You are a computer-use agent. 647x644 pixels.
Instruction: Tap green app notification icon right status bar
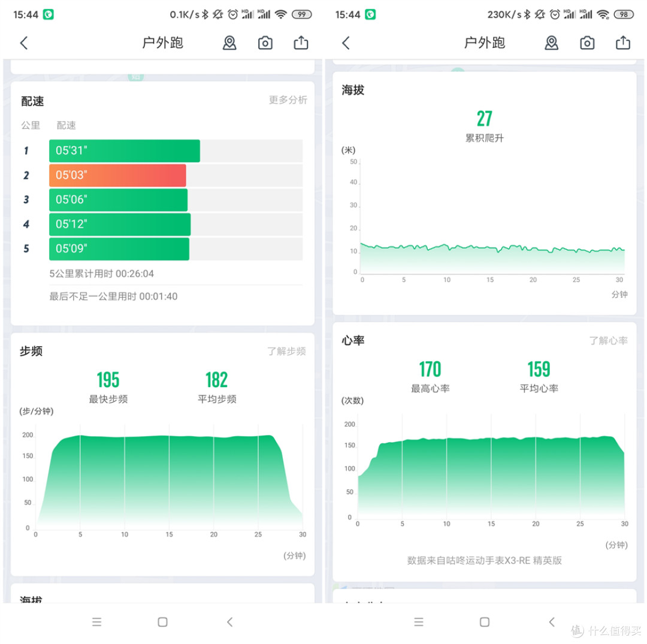(x=370, y=14)
